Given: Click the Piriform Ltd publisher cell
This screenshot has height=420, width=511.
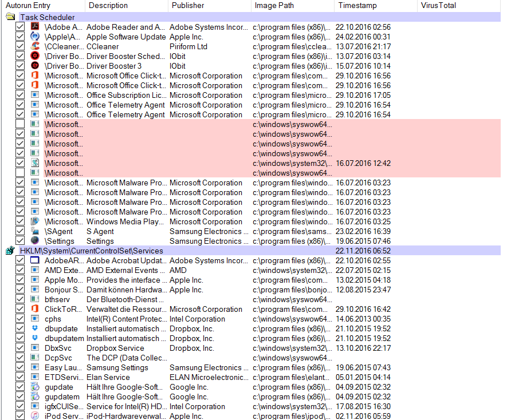Looking at the screenshot, I should [188, 46].
